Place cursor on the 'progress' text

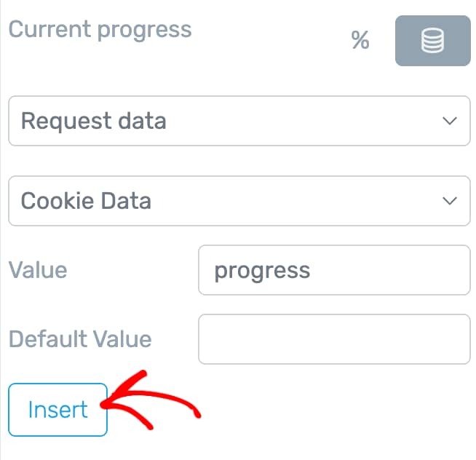(x=262, y=271)
